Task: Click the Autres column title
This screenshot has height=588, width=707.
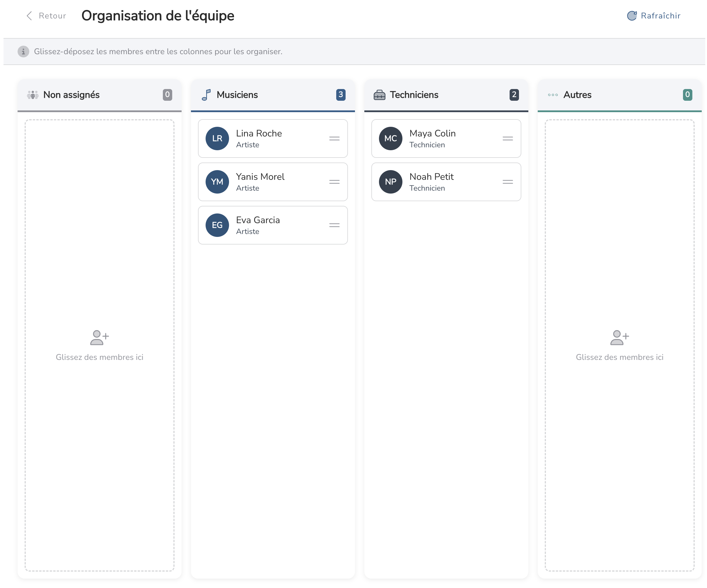Action: click(577, 95)
